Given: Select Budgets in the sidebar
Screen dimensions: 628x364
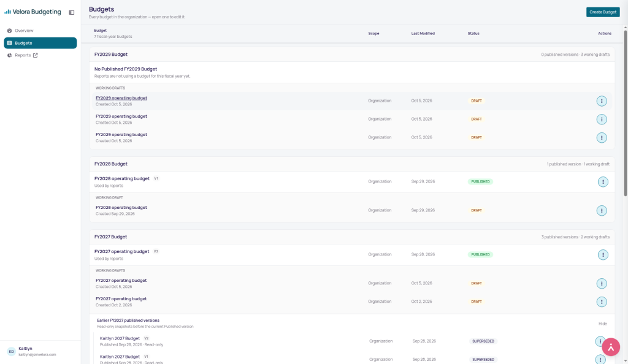Looking at the screenshot, I should coord(40,43).
